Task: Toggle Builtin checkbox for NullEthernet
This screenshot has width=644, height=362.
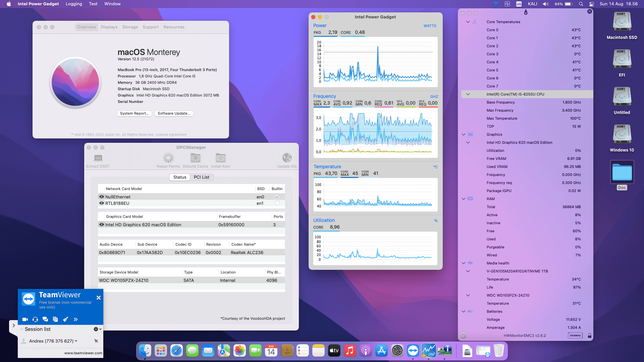Action: 277,197
